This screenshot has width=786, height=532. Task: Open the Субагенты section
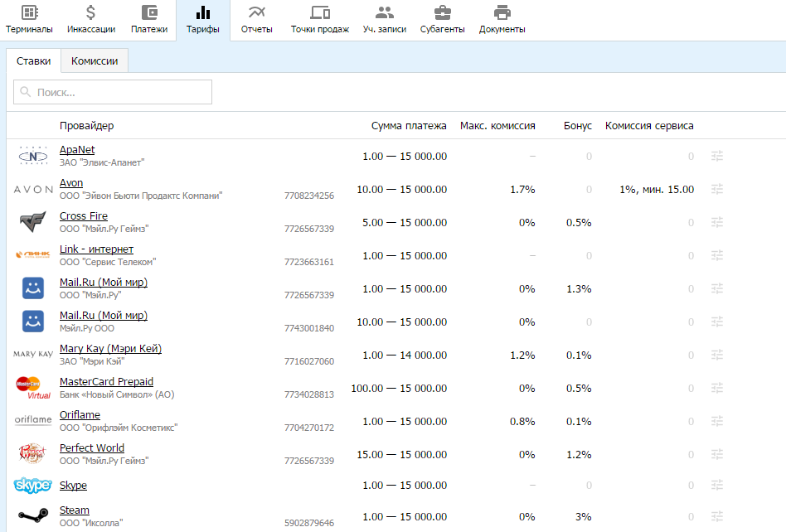pos(442,20)
